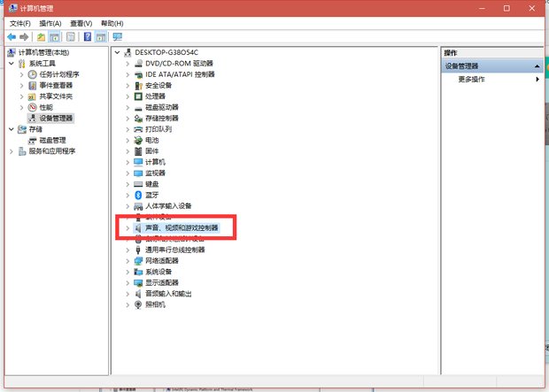The width and height of the screenshot is (549, 392).
Task: Click the Bluetooth (蓝牙) device icon
Action: coord(138,195)
